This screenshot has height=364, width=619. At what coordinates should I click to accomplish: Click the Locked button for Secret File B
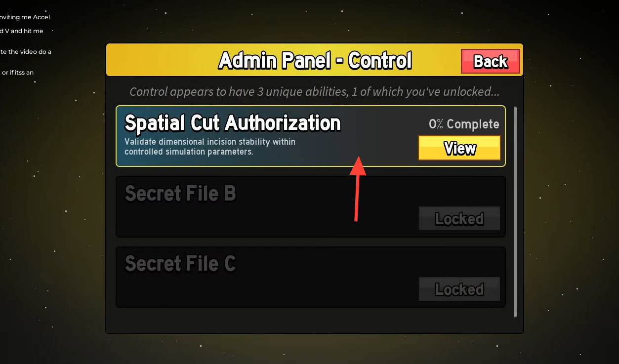point(459,218)
